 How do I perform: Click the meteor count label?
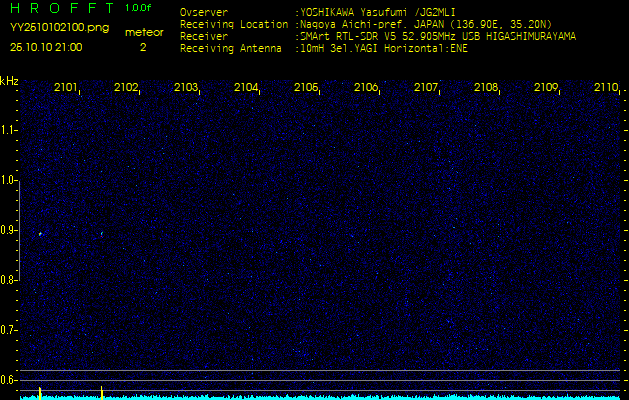coord(143,32)
